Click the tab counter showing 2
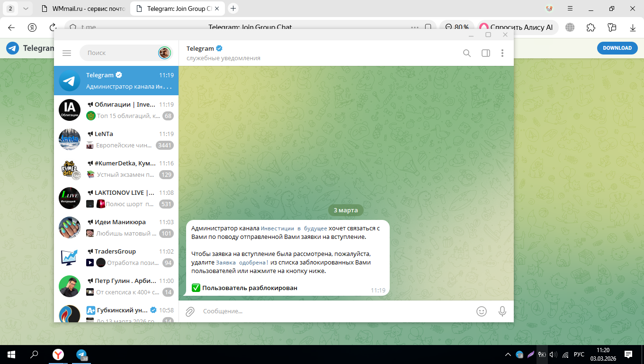This screenshot has width=644, height=364. [x=10, y=9]
